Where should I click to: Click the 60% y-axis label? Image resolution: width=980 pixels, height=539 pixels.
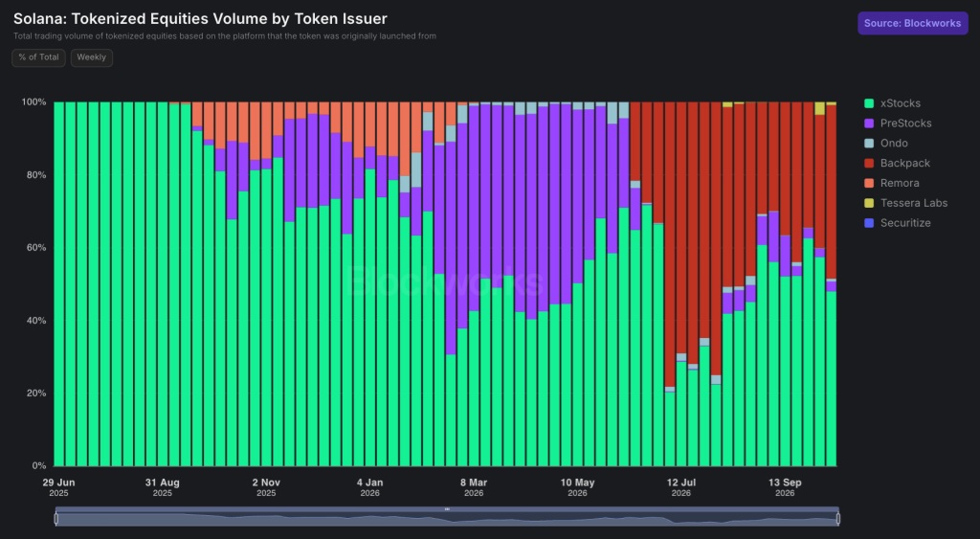click(36, 248)
